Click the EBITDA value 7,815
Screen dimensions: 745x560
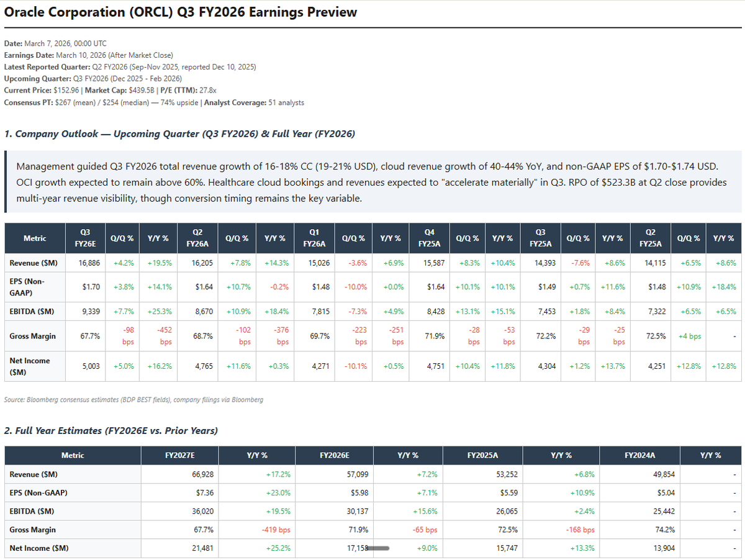pos(321,312)
